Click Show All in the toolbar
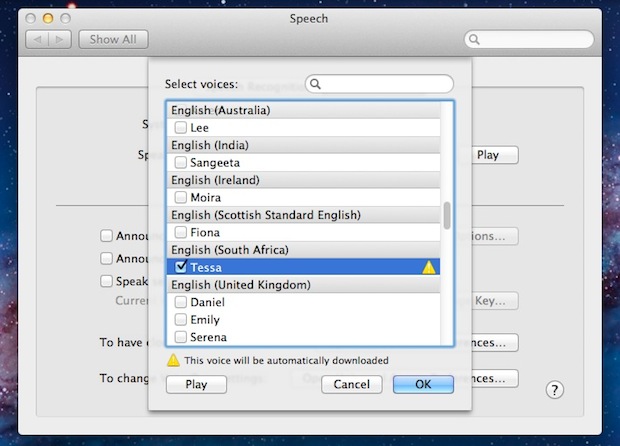The width and height of the screenshot is (620, 446). pyautogui.click(x=113, y=40)
